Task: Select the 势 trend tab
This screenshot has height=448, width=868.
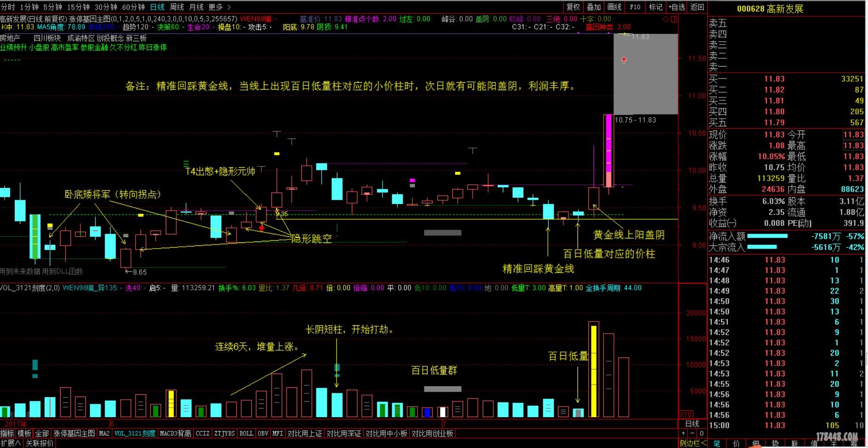Action: [x=775, y=443]
